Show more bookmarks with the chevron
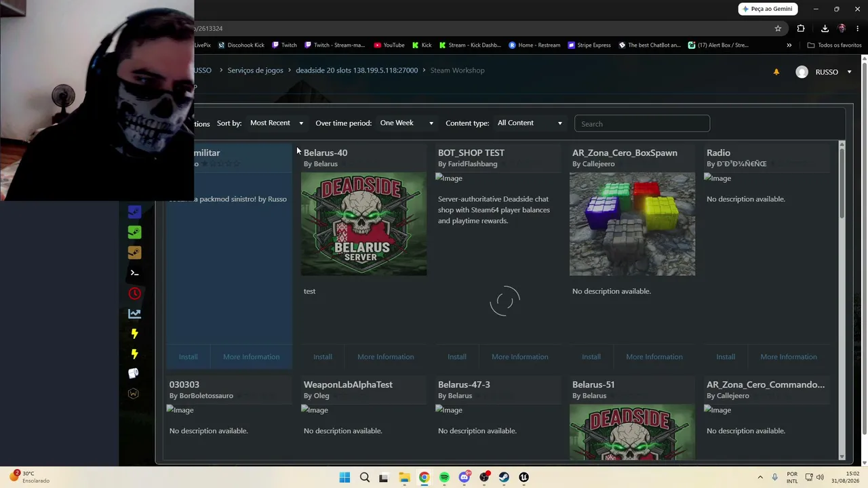Image resolution: width=868 pixels, height=488 pixels. [x=789, y=45]
